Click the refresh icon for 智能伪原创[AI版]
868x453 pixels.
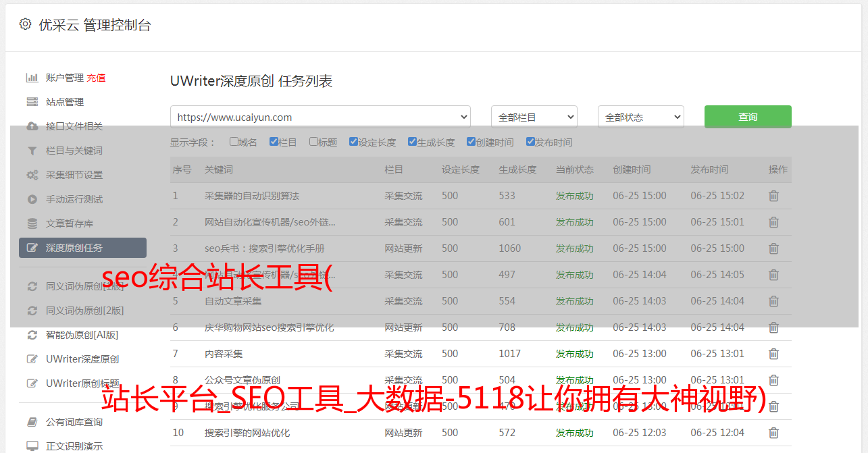(x=32, y=335)
